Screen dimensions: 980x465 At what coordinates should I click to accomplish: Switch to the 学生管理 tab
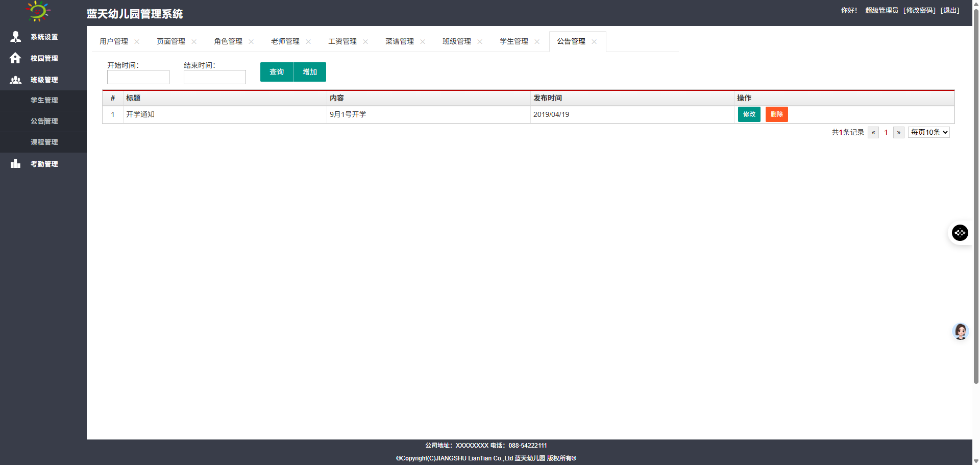[x=513, y=41]
